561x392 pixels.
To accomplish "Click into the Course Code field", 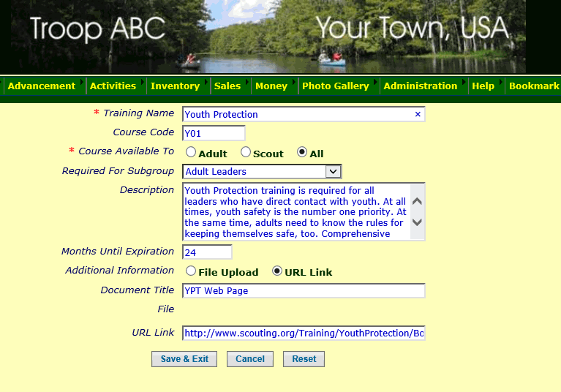I will point(214,133).
